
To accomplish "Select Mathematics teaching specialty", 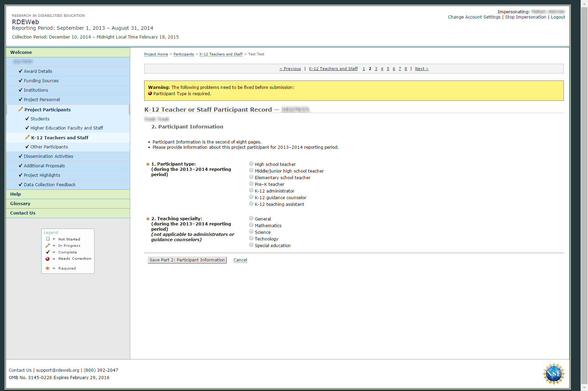I will coord(251,225).
